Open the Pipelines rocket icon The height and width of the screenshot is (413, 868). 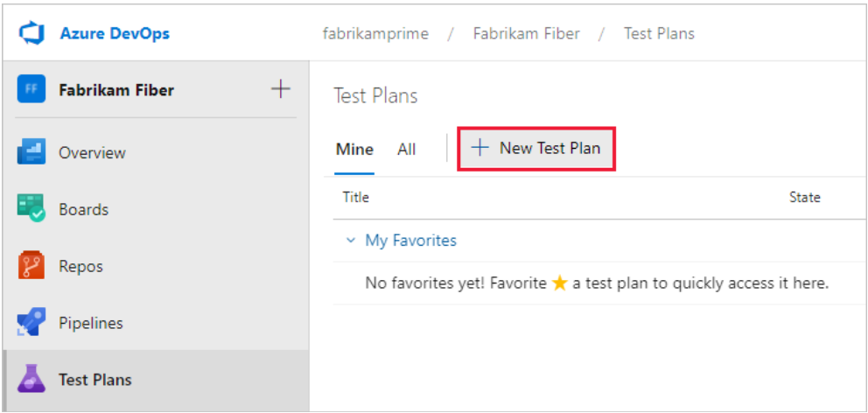point(31,323)
